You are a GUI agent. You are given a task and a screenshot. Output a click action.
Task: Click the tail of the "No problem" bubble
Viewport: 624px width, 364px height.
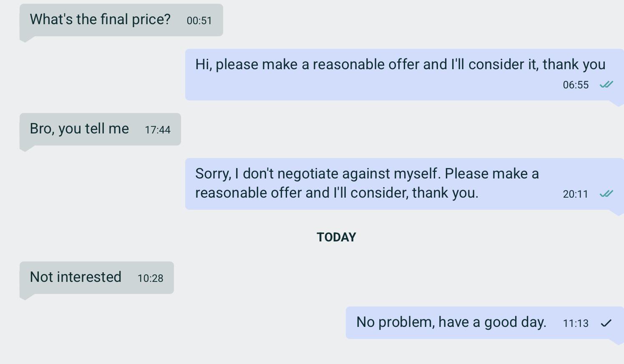(617, 341)
